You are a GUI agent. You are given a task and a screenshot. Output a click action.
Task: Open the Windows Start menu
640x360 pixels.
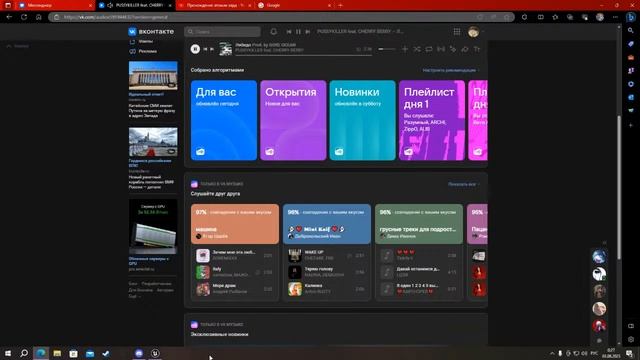8,353
